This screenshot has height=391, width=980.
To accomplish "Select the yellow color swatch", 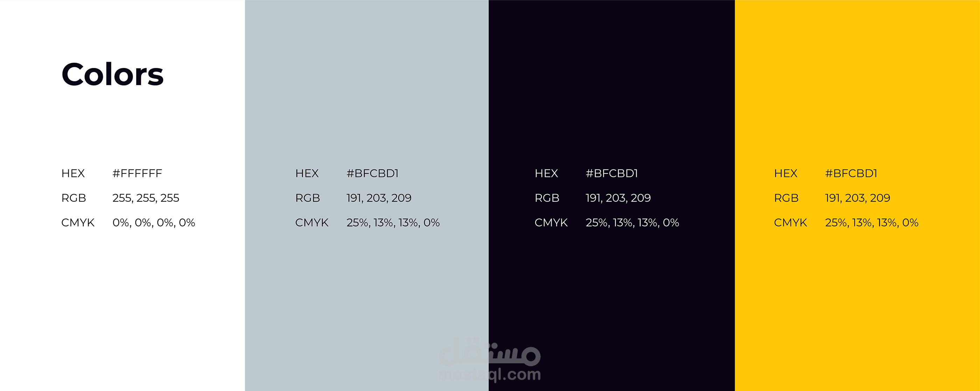I will (x=857, y=195).
